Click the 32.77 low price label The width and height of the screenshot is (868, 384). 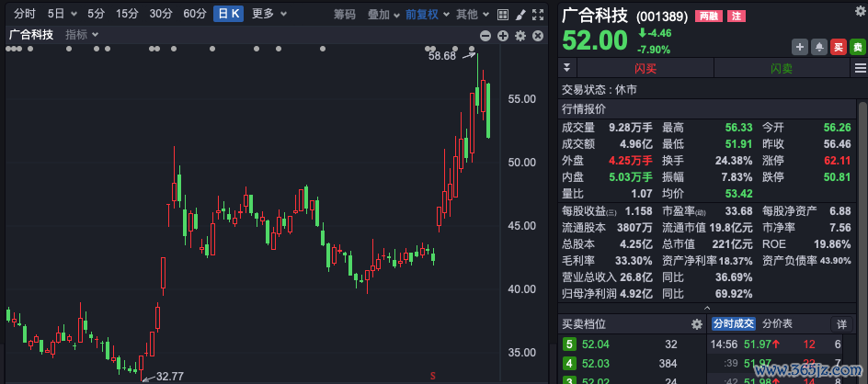(169, 377)
